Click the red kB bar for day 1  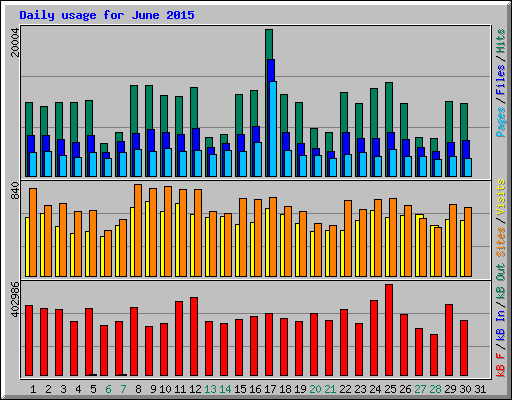29,341
